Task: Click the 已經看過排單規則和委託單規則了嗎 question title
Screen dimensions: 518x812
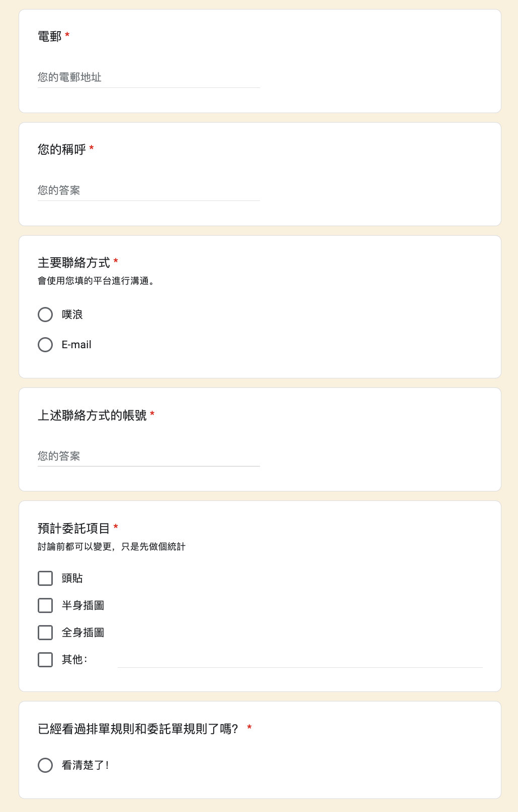Action: click(x=138, y=729)
